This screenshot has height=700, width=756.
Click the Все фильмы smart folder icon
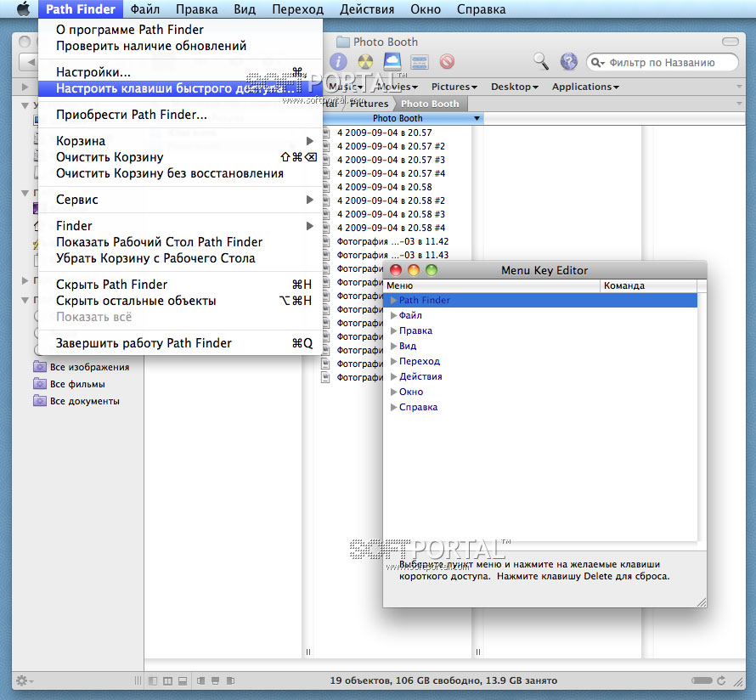click(x=40, y=384)
